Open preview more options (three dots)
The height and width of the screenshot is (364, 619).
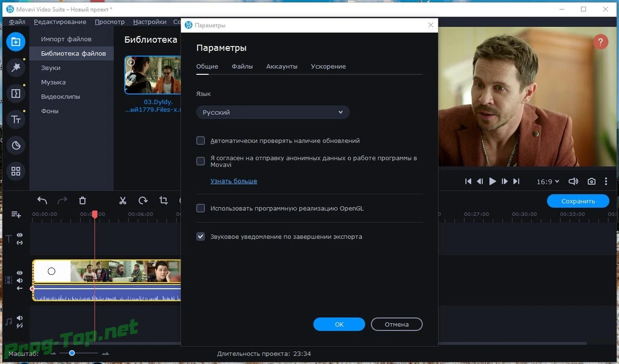607,181
